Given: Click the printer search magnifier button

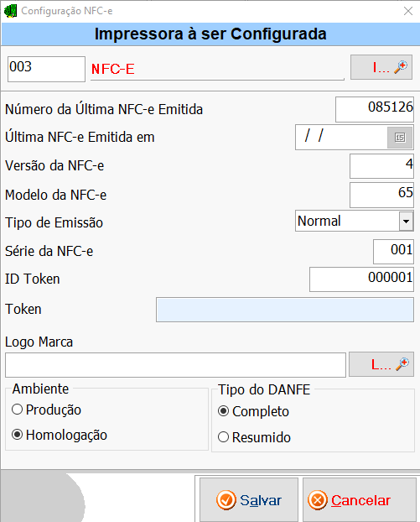Looking at the screenshot, I should coord(381,67).
